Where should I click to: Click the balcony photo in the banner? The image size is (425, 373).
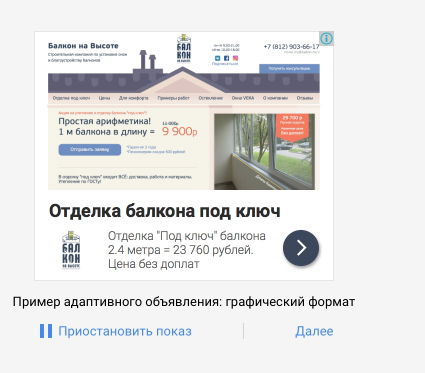[x=264, y=152]
